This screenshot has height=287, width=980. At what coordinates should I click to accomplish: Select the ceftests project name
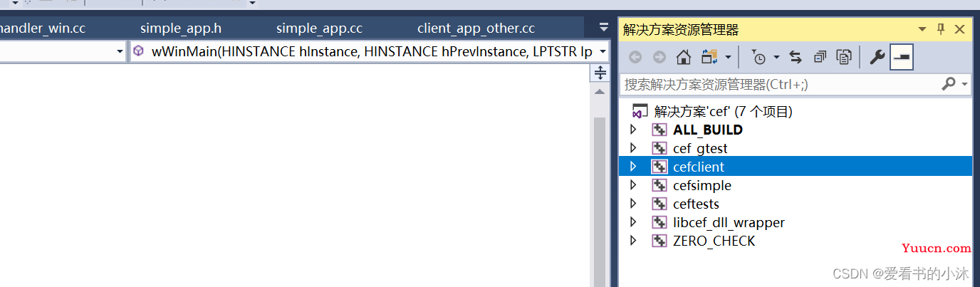coord(696,204)
